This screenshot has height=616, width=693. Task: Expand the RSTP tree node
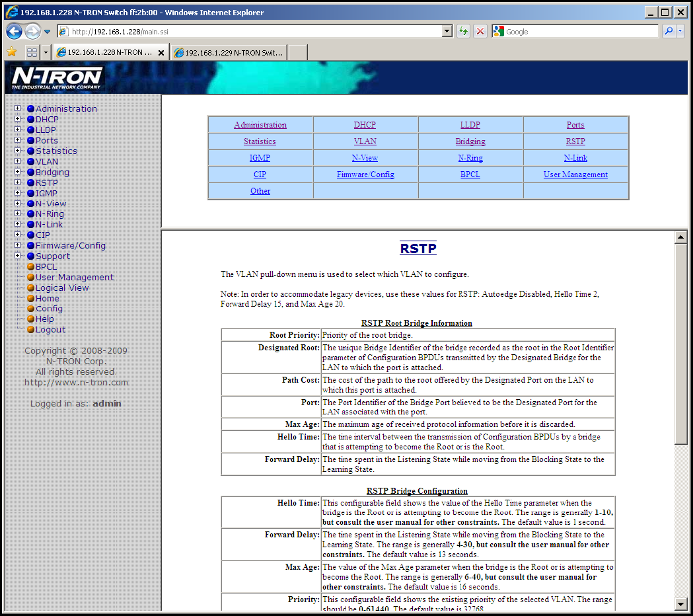tap(17, 182)
